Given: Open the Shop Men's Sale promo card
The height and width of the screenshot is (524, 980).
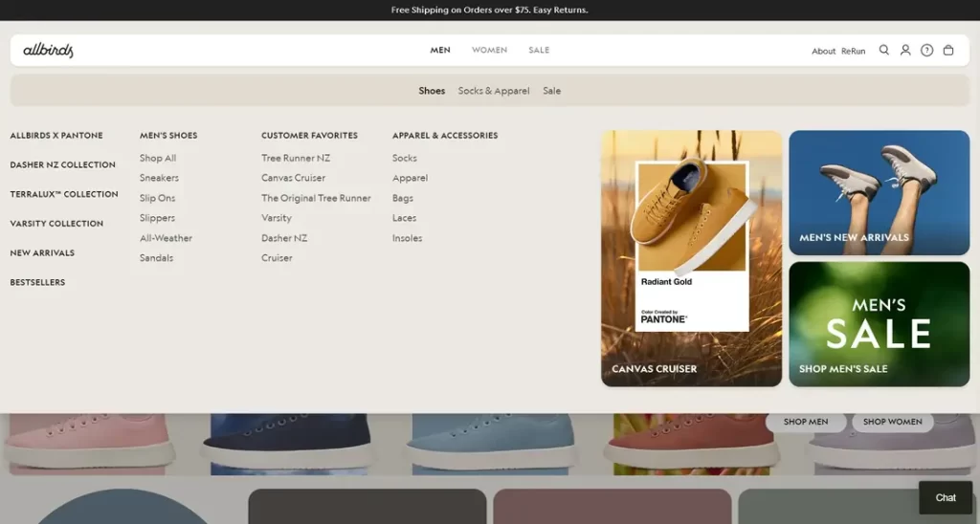Looking at the screenshot, I should [x=879, y=324].
